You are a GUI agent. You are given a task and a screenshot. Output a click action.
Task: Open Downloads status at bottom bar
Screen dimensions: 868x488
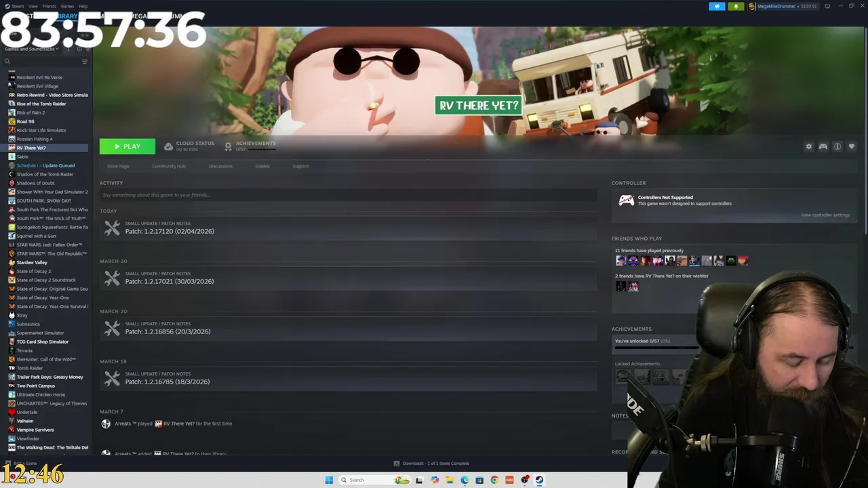[x=431, y=464]
